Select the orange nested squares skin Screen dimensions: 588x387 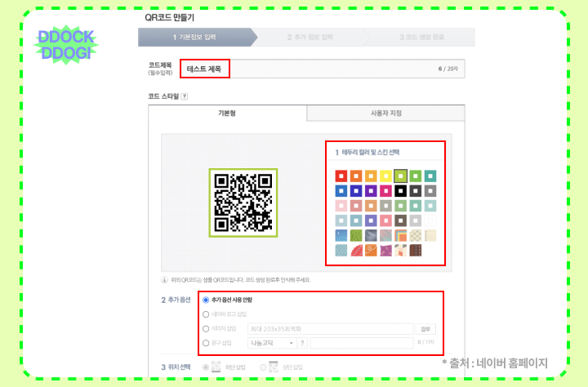coord(400,235)
